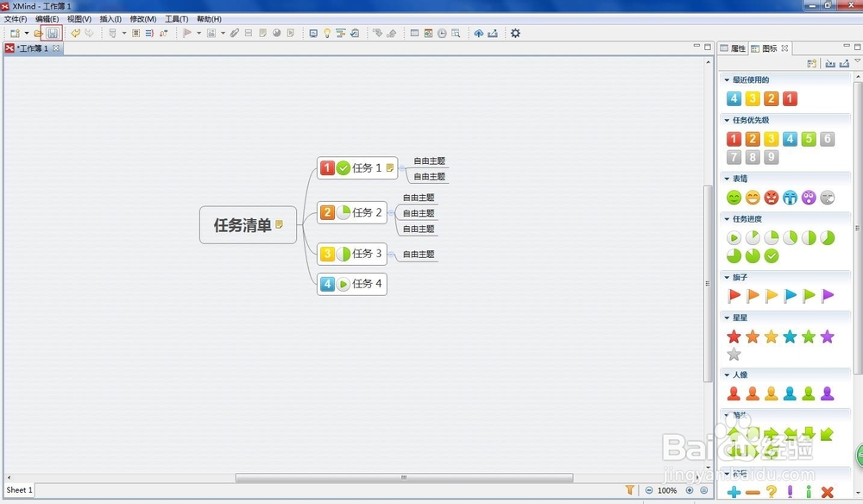This screenshot has width=863, height=504.
Task: Click the filter funnel icon in status bar
Action: click(630, 489)
